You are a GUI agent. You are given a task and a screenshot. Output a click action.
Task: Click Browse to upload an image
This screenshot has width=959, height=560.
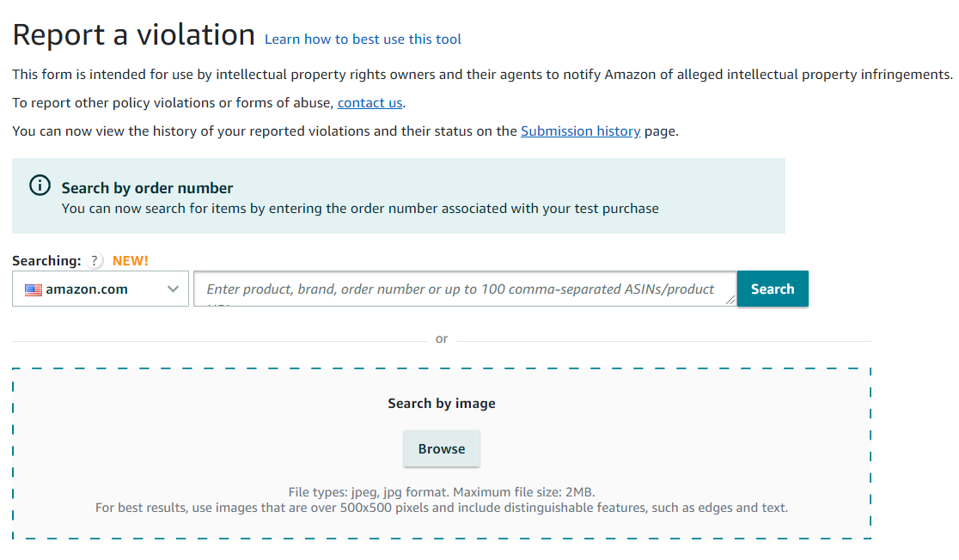click(442, 448)
